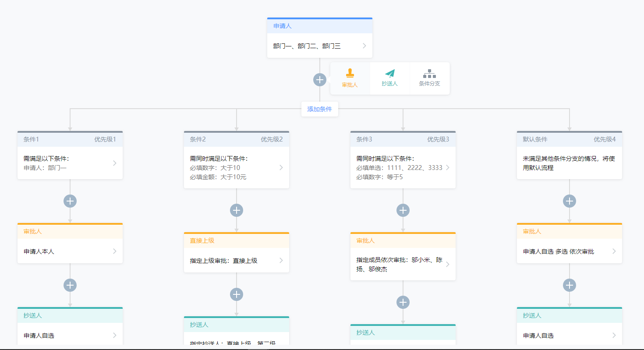Screen dimensions: 644x350
Task: Click the 直接上级 node header
Action: 237,240
